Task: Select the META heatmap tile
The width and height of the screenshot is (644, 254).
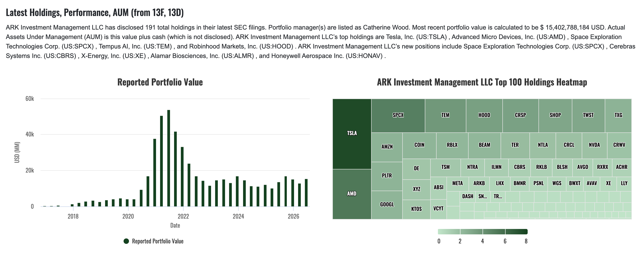Action: pos(458,184)
